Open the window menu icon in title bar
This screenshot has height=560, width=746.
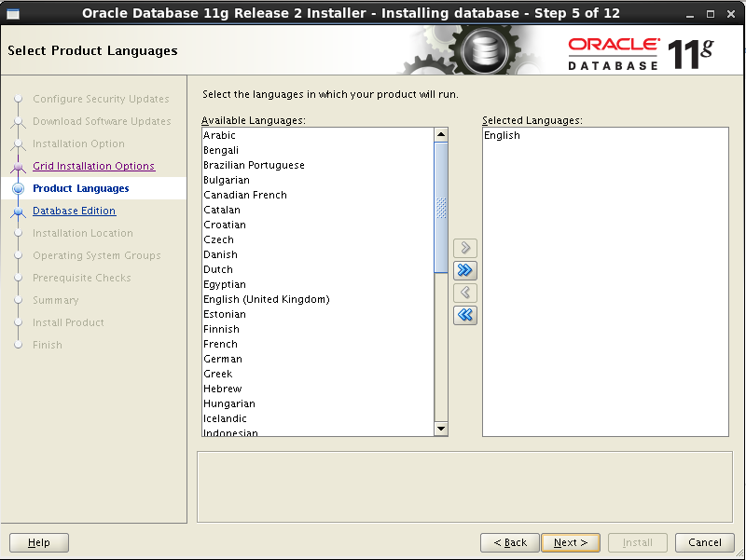pos(13,14)
